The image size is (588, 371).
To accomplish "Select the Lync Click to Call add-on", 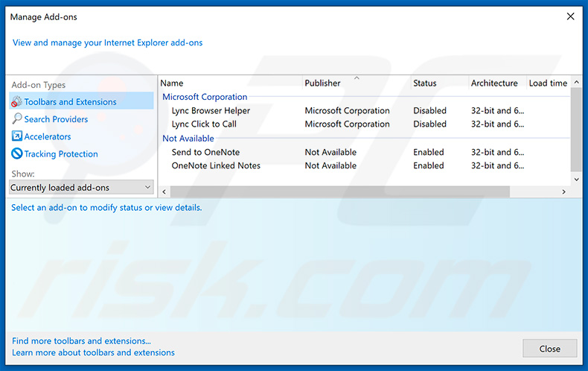I will click(204, 124).
